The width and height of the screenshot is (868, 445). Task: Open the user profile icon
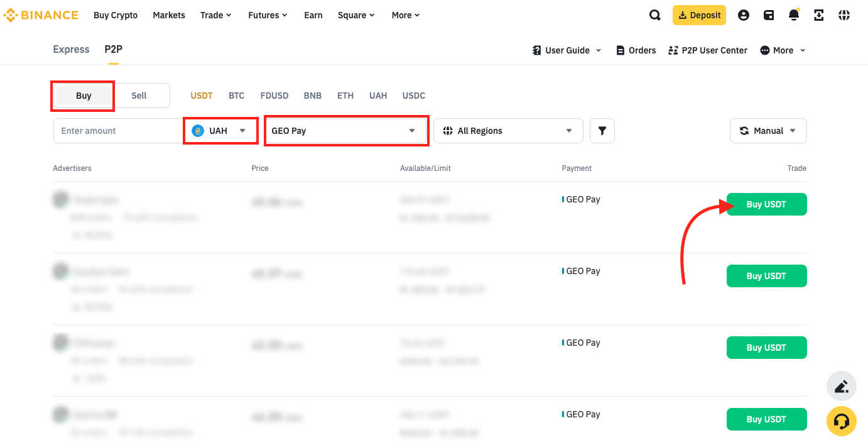pos(744,15)
